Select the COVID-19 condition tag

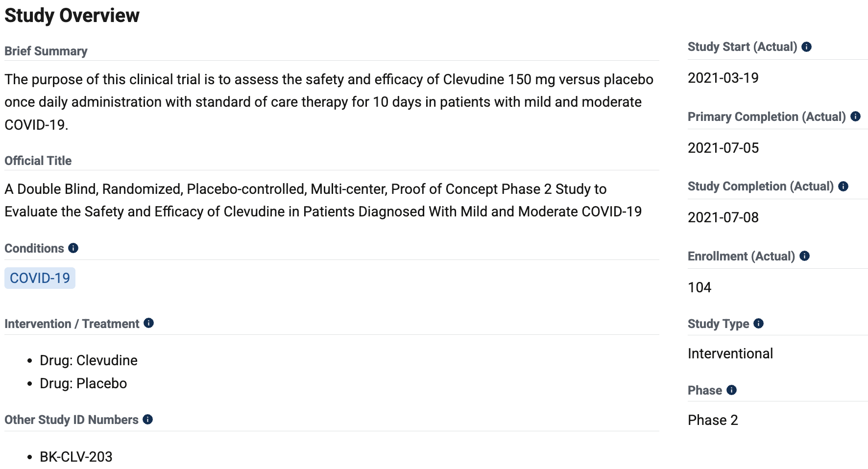point(40,278)
